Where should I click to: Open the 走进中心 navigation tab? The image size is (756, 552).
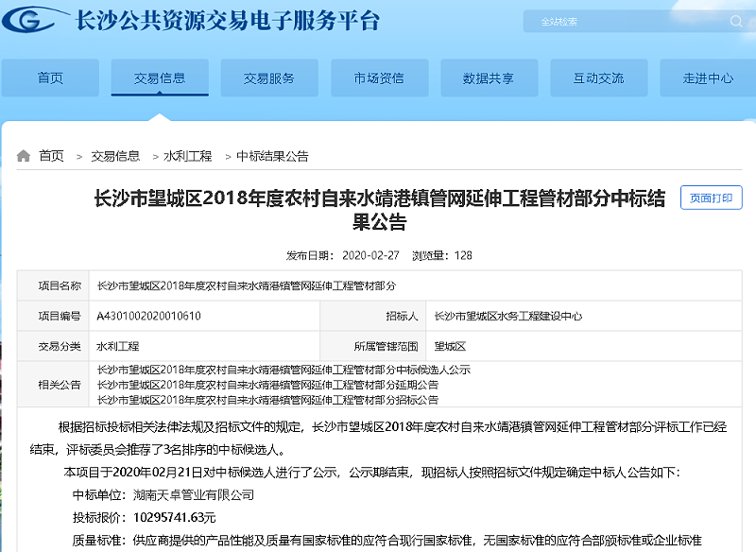708,78
